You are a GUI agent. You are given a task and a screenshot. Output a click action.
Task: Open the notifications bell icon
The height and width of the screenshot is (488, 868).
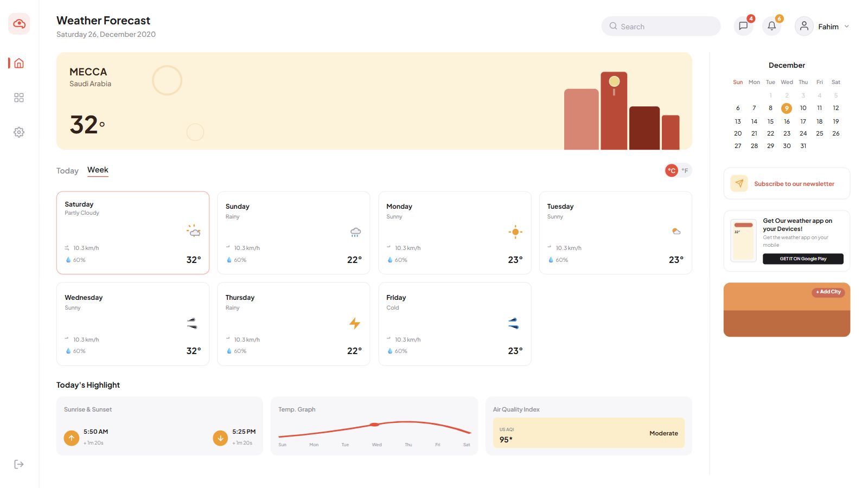(771, 26)
